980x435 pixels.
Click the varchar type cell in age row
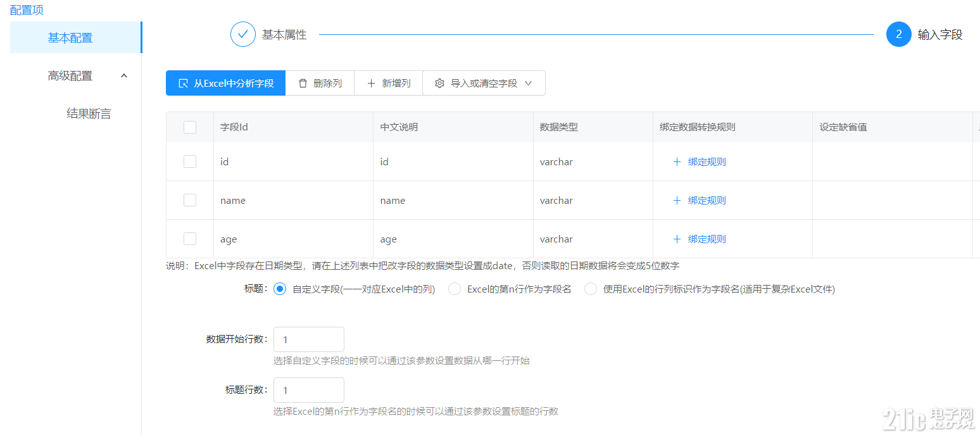(x=593, y=239)
